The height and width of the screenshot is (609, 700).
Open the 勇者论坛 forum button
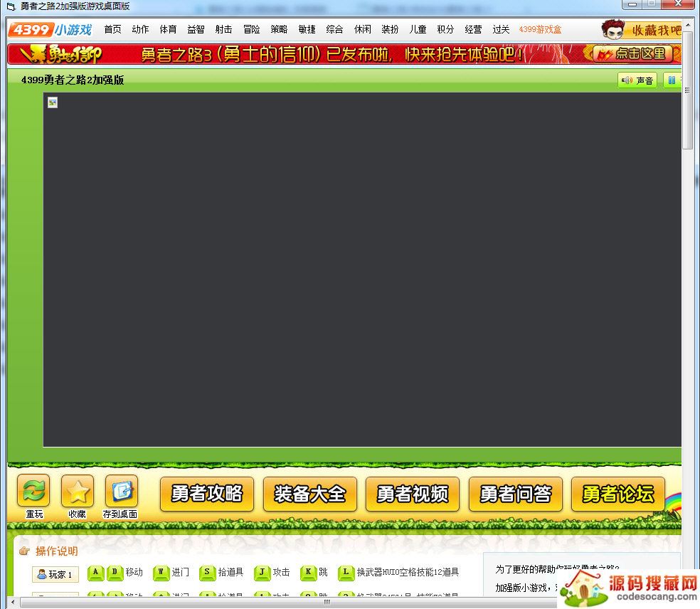click(x=617, y=494)
